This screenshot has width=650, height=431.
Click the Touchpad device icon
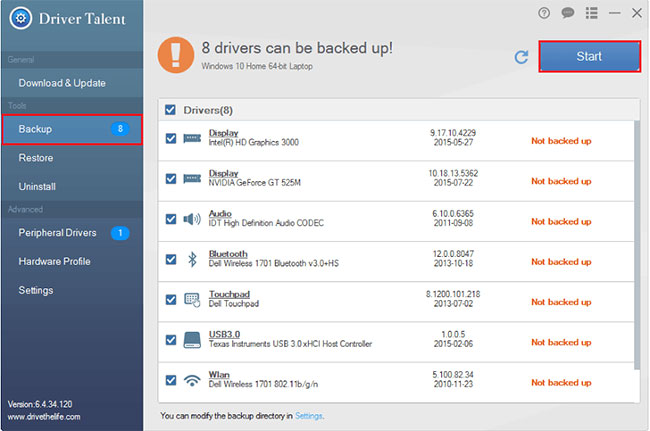[x=192, y=299]
